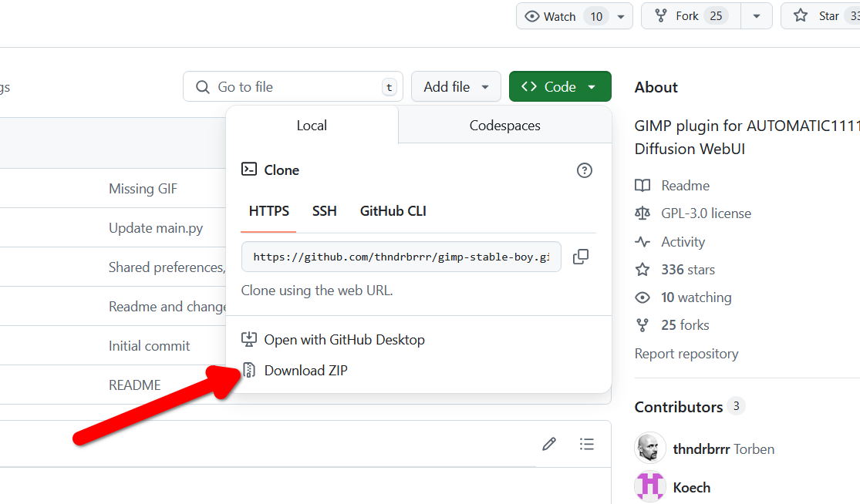Open the Watch count dropdown arrow
This screenshot has height=504, width=860.
pyautogui.click(x=619, y=15)
